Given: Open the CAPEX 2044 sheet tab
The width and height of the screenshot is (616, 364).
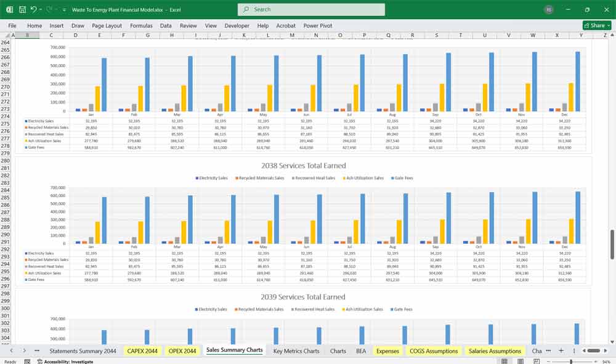Looking at the screenshot, I should [x=142, y=350].
